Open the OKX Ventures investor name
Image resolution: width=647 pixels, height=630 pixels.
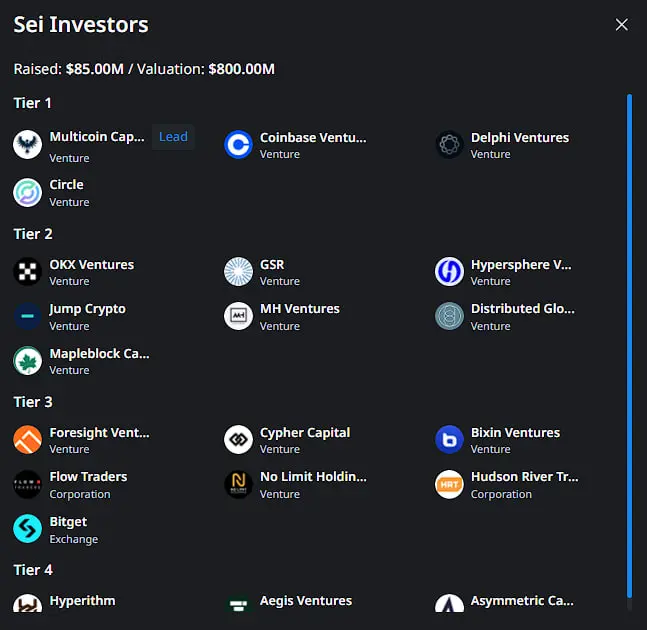pos(92,264)
